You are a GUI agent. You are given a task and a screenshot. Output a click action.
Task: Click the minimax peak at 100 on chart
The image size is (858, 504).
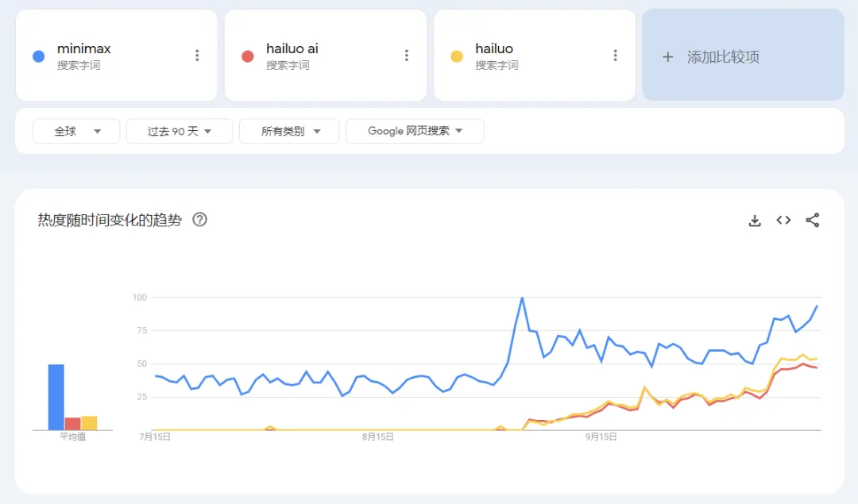click(x=522, y=298)
